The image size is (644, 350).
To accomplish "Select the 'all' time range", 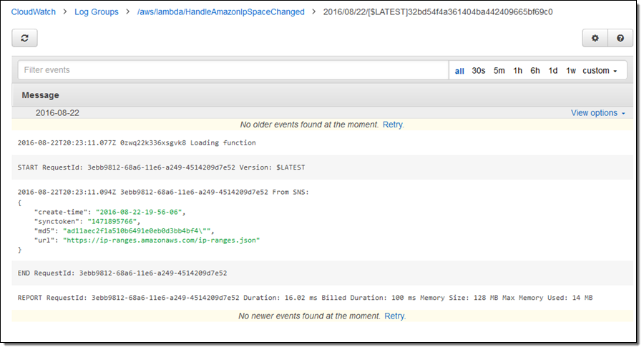I will (459, 71).
